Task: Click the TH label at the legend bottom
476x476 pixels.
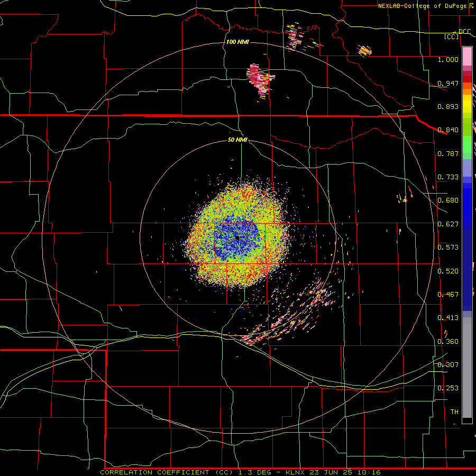Action: click(x=454, y=412)
